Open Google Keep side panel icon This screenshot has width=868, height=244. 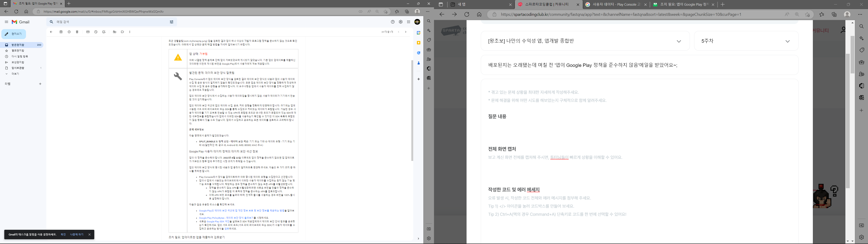[x=418, y=43]
